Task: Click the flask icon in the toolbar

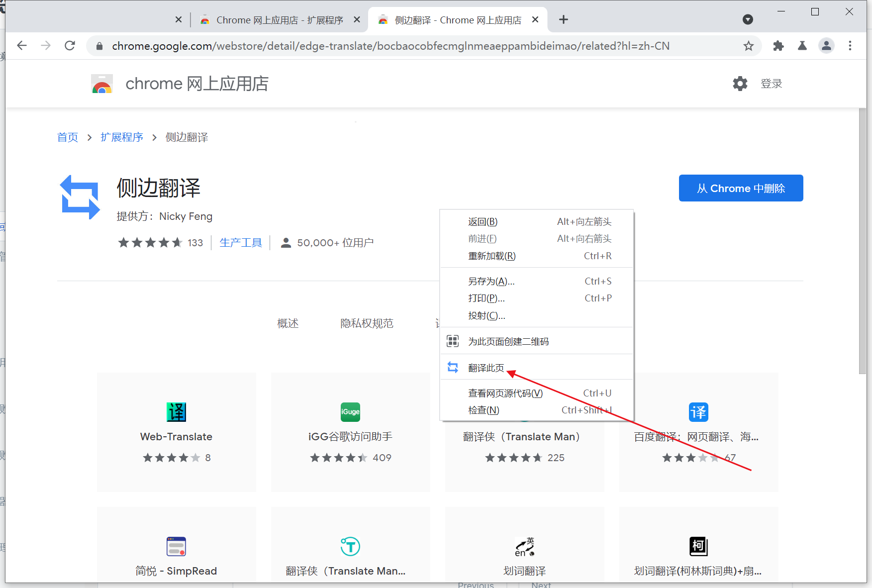Action: [x=802, y=46]
